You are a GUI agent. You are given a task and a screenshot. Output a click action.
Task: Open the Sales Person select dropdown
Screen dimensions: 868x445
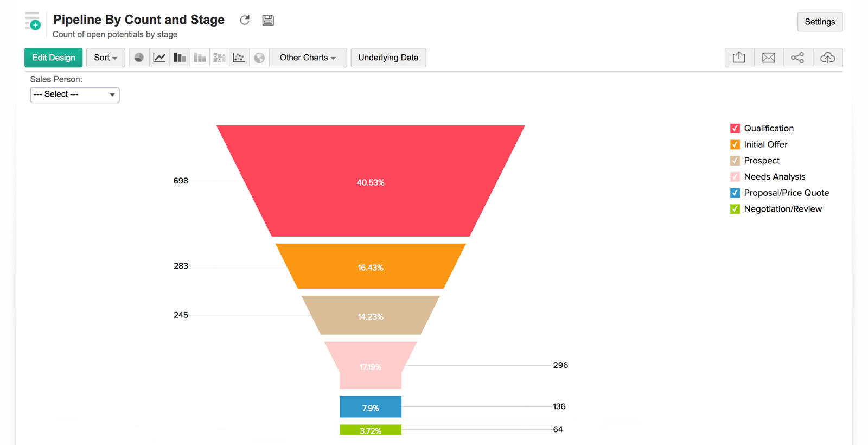tap(75, 95)
